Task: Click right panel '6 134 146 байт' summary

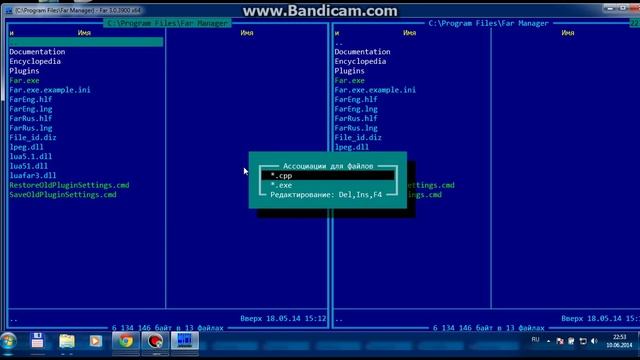Action: tap(489, 328)
